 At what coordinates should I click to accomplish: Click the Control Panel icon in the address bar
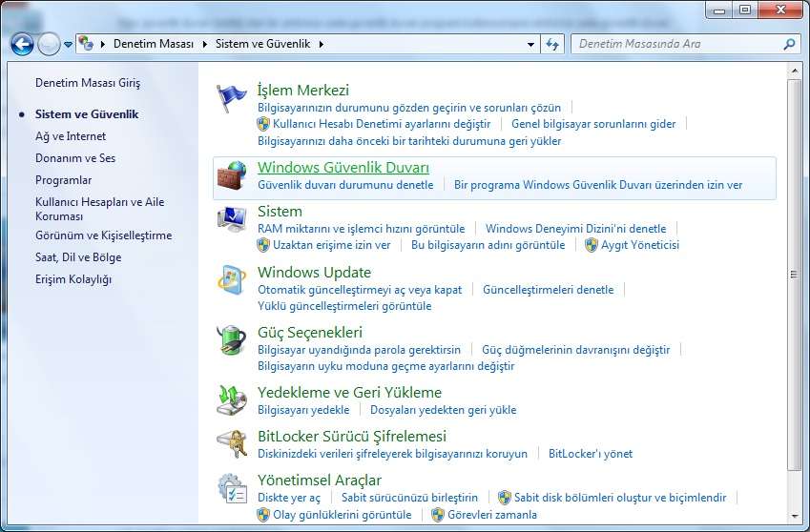(x=86, y=44)
